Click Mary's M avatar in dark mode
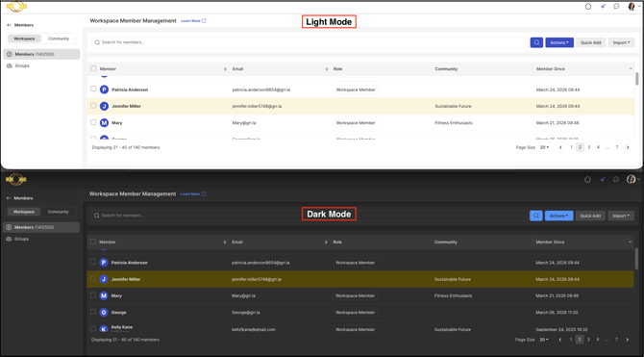The height and width of the screenshot is (357, 644). point(104,295)
